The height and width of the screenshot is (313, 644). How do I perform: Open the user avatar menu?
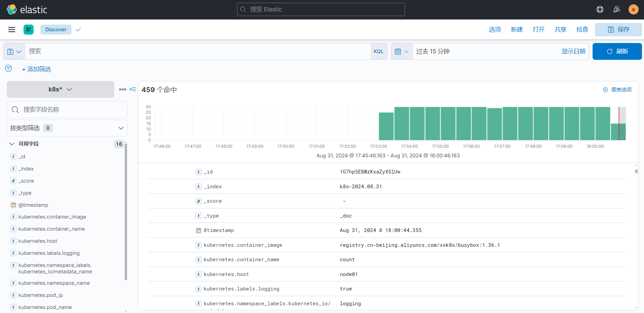[x=634, y=9]
